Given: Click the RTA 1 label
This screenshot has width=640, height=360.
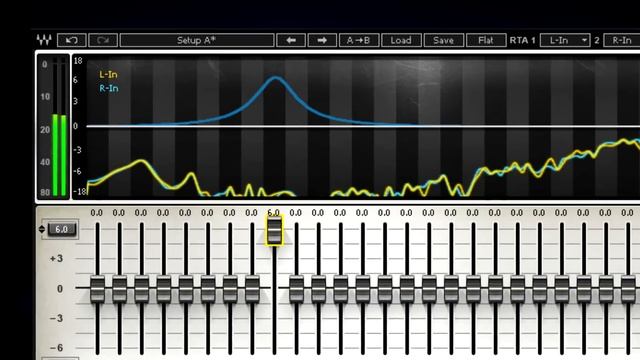Looking at the screenshot, I should 522,40.
